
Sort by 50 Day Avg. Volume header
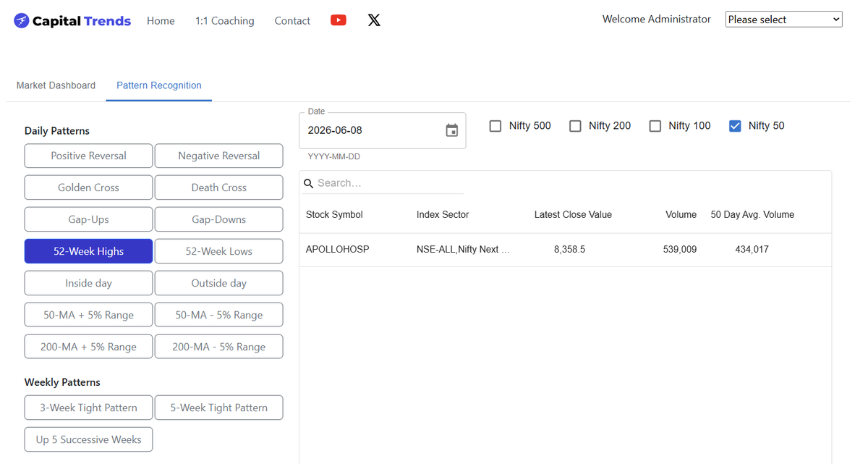752,214
